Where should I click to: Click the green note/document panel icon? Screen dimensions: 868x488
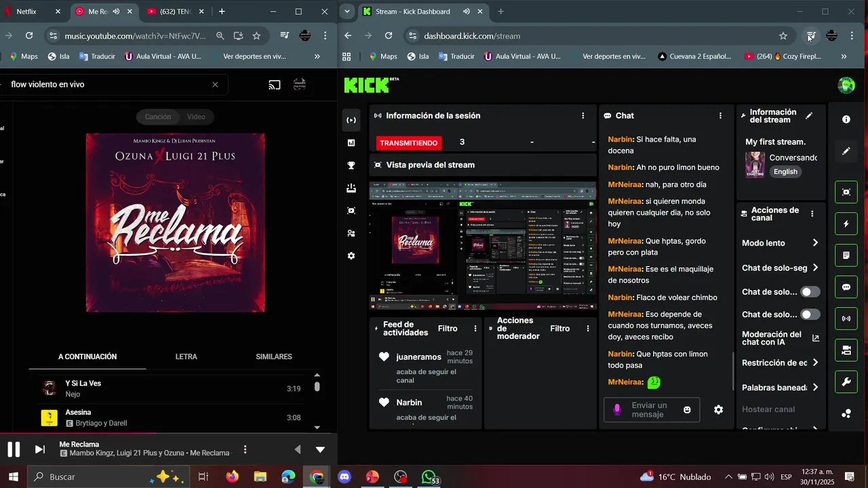[846, 256]
